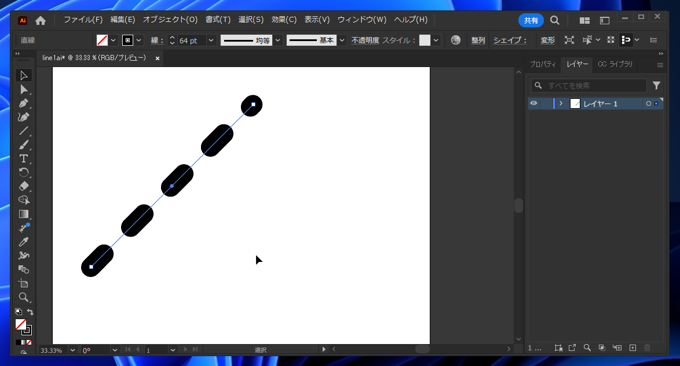Open the arrange documents icon
Viewport: 680px width, 366px height.
point(585,20)
